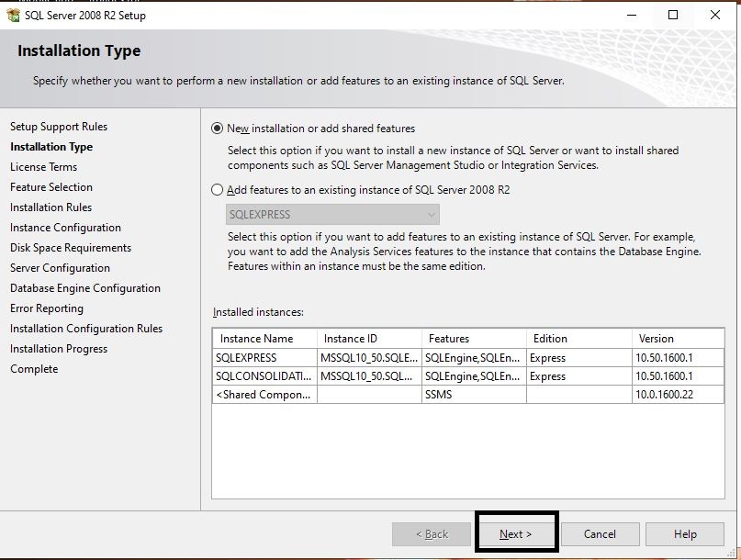Click version 10.50.1600.1 in SQLEXPRESS row
Image resolution: width=741 pixels, height=560 pixels.
679,358
